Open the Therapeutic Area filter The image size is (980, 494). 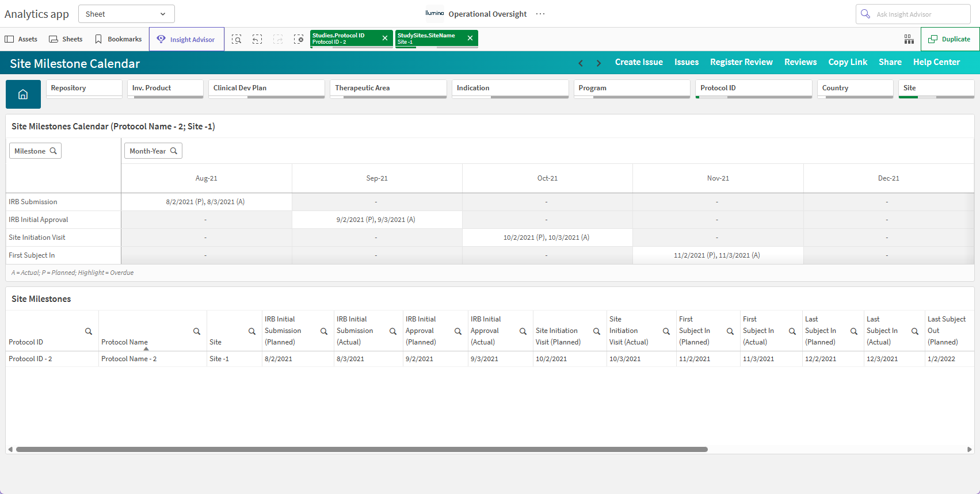click(x=388, y=89)
